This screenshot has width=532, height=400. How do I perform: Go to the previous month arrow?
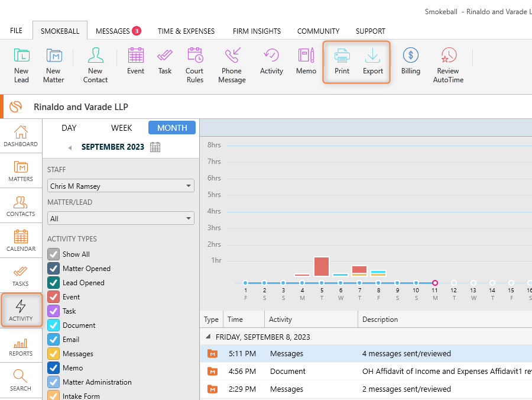pos(70,148)
